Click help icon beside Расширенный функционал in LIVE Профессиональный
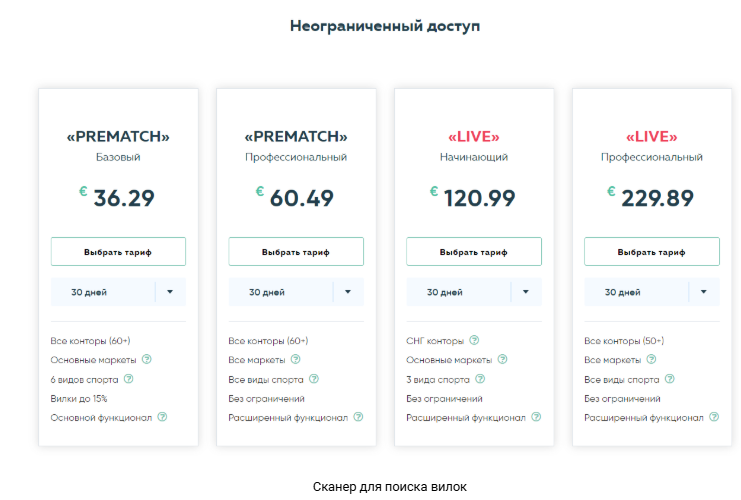This screenshot has width=741, height=500. (714, 417)
